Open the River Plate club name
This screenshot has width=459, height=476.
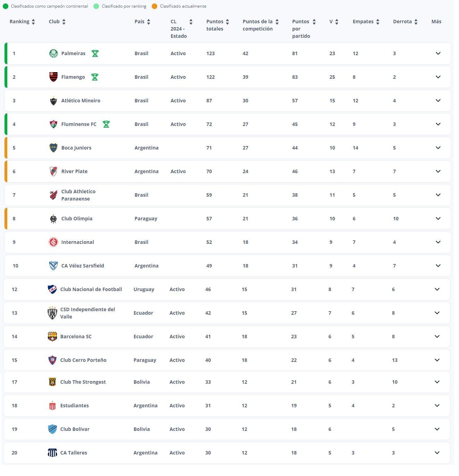coord(74,171)
